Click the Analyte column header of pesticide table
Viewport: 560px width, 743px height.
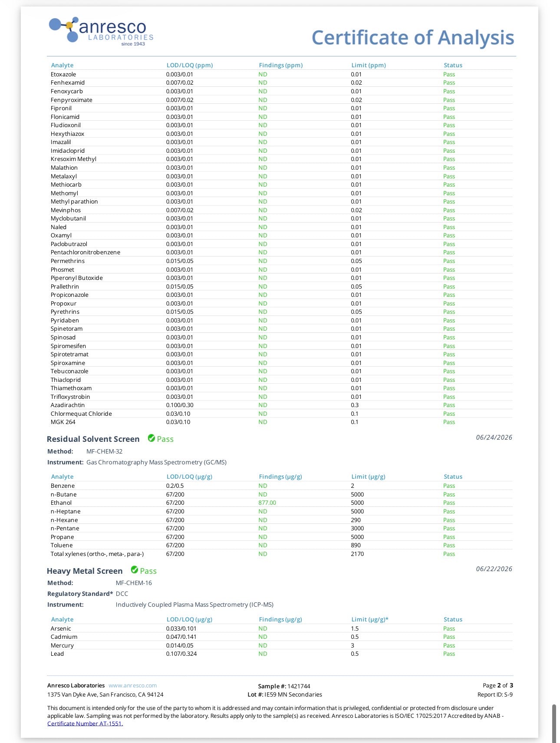62,65
